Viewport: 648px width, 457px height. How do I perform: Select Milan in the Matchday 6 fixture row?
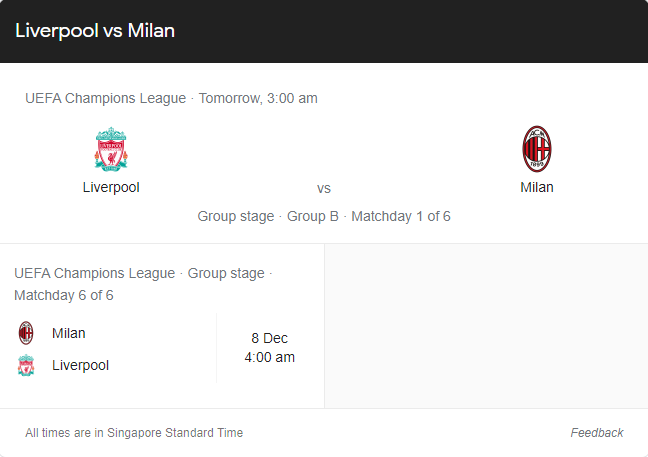[69, 333]
